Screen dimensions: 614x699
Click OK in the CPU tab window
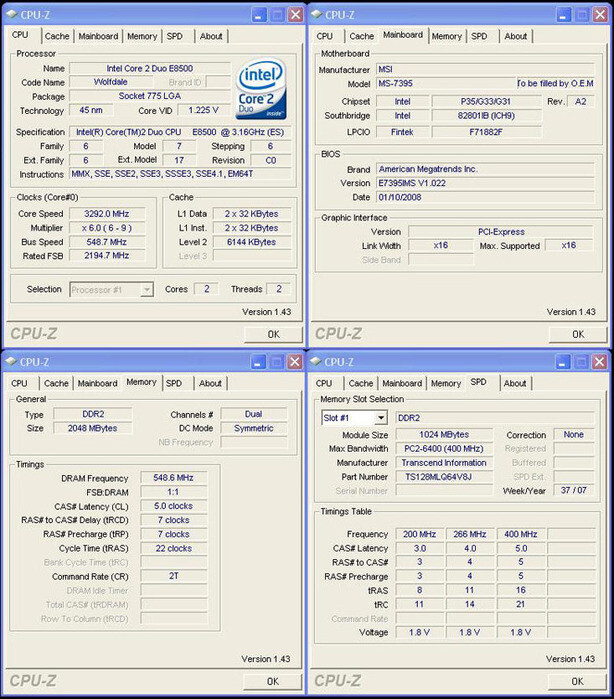(x=273, y=334)
